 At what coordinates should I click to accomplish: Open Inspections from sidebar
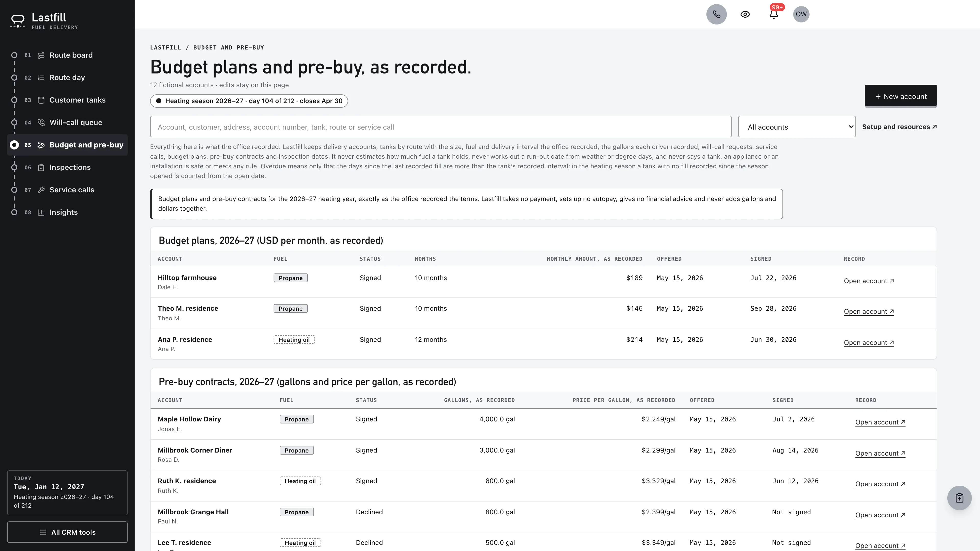click(67, 167)
